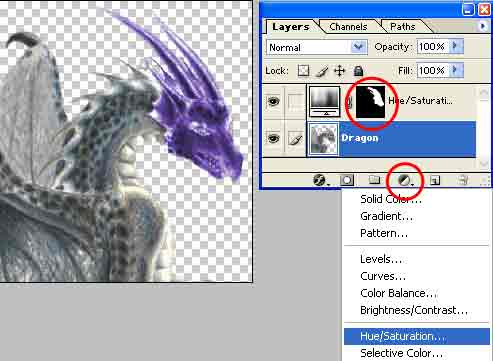This screenshot has height=361, width=493.
Task: Lock image pixels brush icon
Action: (322, 71)
